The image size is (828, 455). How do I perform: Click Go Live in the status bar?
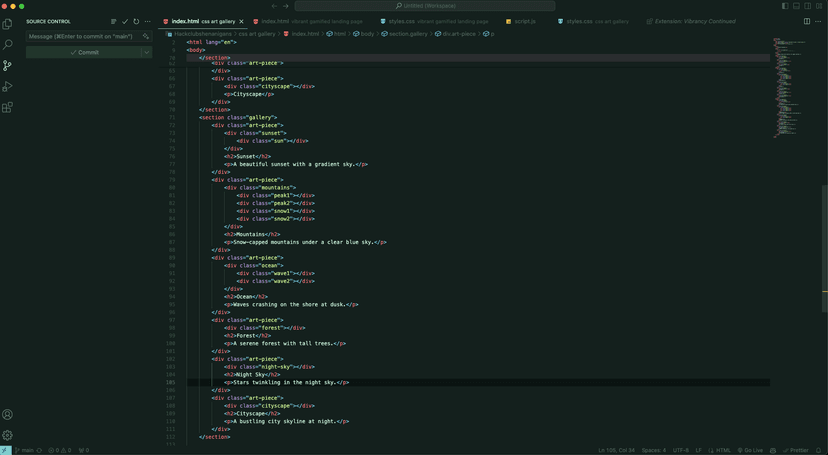752,450
